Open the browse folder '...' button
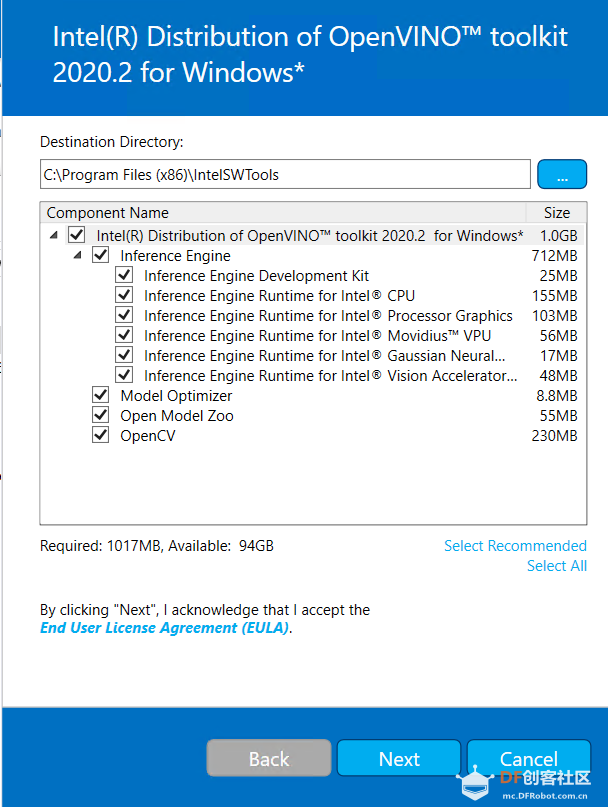 [562, 174]
